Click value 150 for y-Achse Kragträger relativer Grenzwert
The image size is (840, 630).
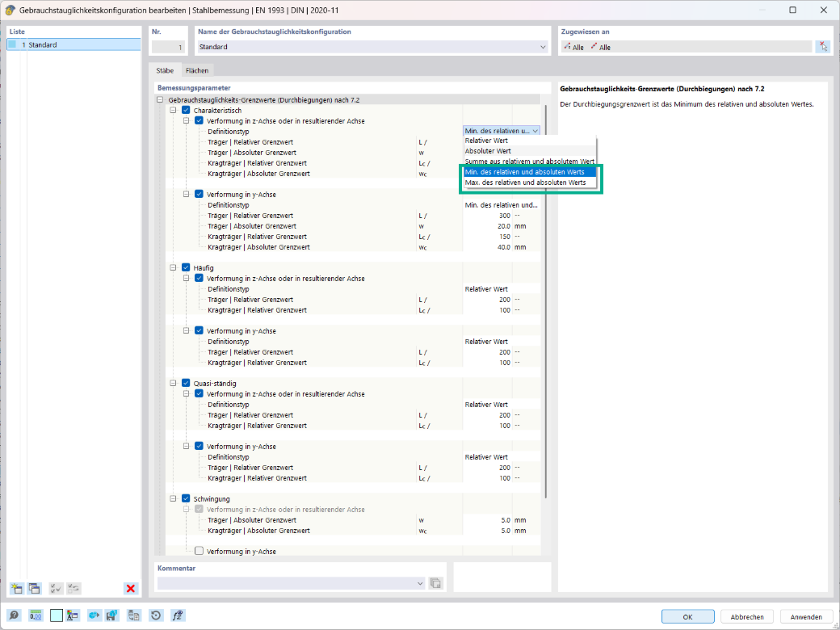click(x=487, y=236)
